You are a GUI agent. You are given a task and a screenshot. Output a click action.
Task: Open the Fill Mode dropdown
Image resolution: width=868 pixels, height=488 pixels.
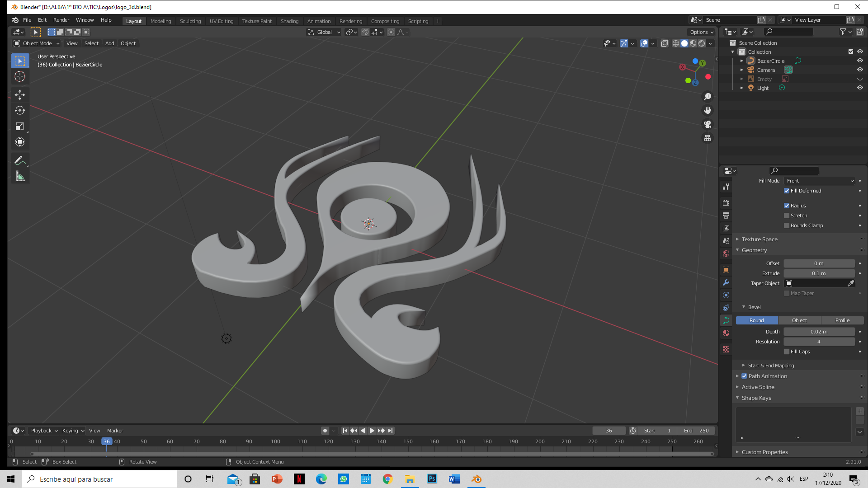(819, 181)
